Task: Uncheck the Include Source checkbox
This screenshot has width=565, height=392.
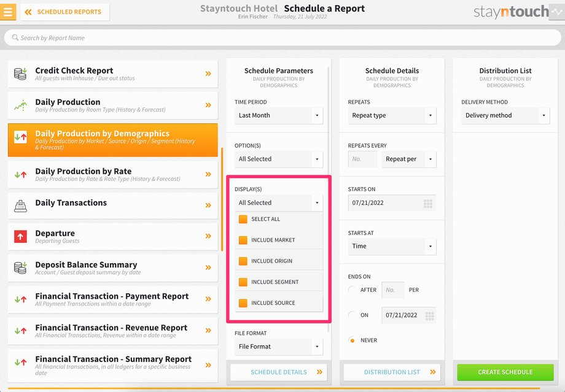Action: point(243,303)
